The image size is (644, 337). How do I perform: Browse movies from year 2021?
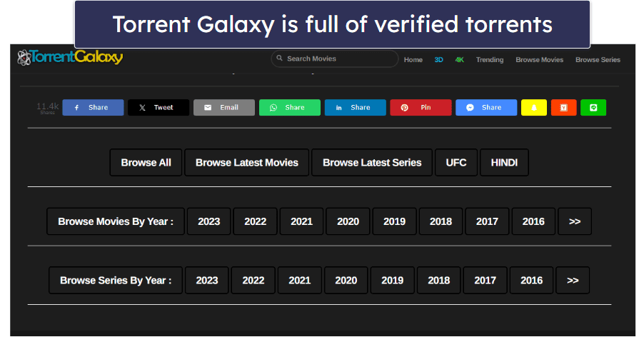pos(301,221)
